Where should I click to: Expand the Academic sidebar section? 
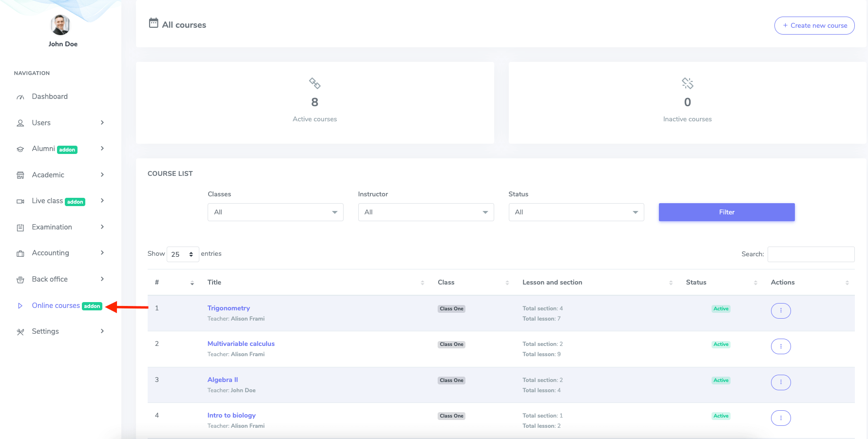tap(48, 174)
